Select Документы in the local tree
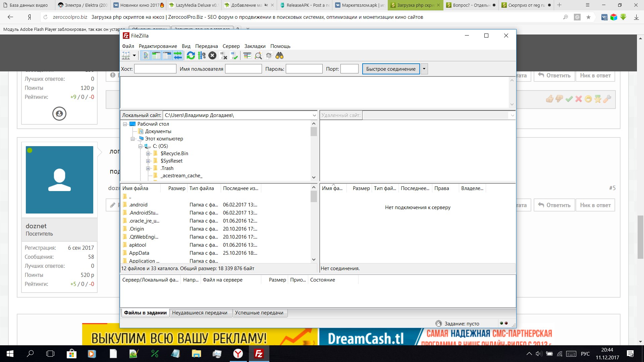 pos(158,131)
